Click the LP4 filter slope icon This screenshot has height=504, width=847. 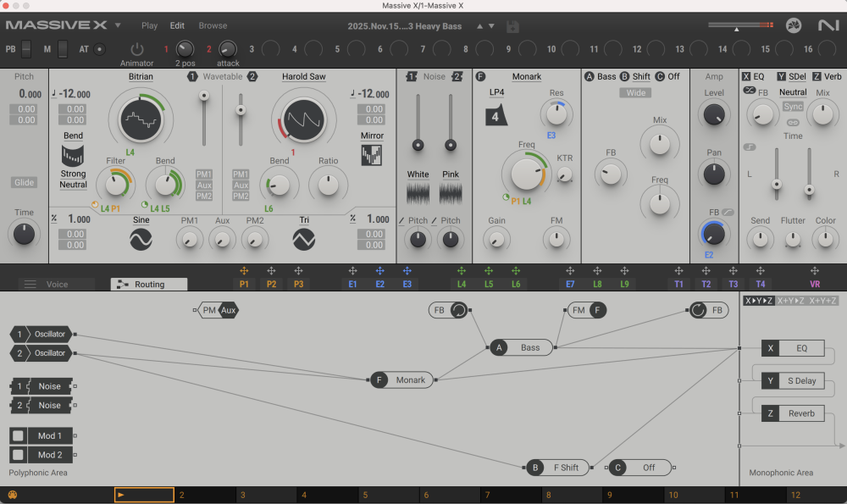tap(495, 115)
